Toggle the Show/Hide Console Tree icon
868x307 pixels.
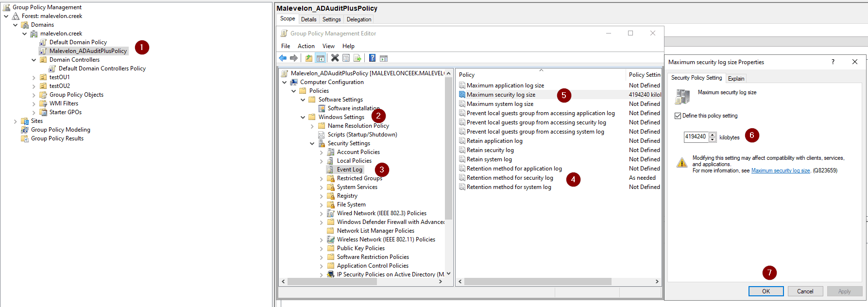[x=321, y=58]
